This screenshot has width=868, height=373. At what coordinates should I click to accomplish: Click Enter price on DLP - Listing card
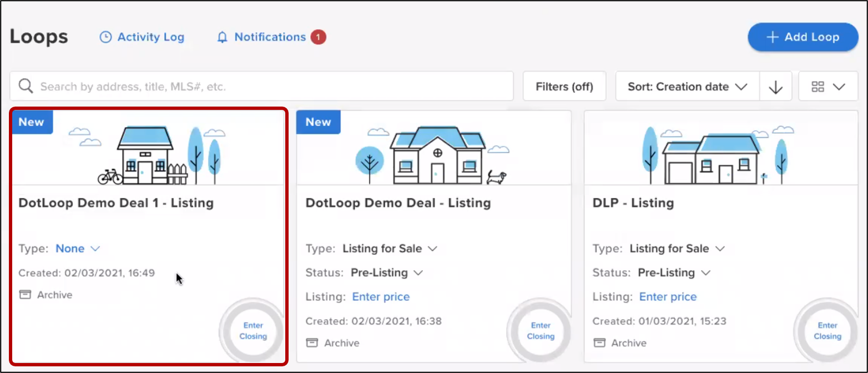(x=668, y=297)
